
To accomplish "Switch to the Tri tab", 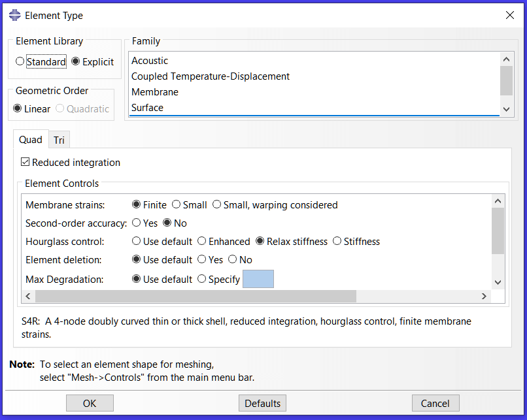I will [x=59, y=139].
